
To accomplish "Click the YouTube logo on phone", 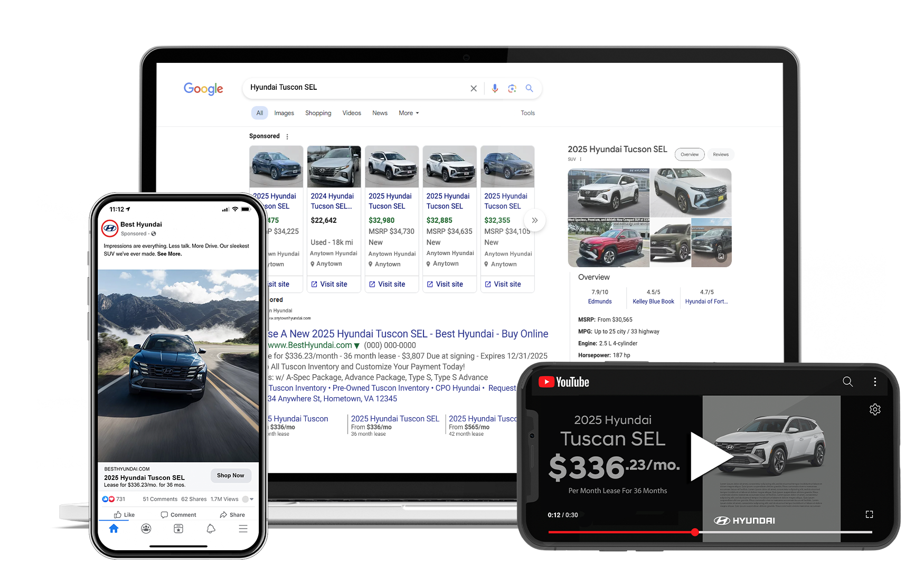I will (x=563, y=382).
